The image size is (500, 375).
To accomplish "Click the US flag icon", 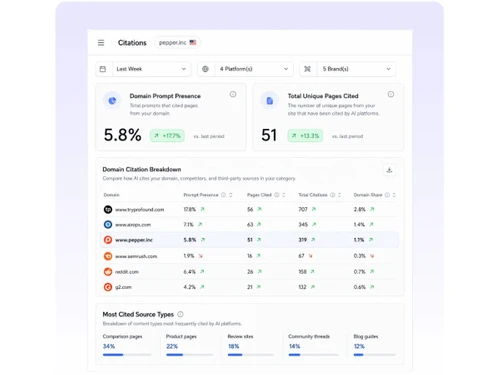I will click(x=193, y=42).
